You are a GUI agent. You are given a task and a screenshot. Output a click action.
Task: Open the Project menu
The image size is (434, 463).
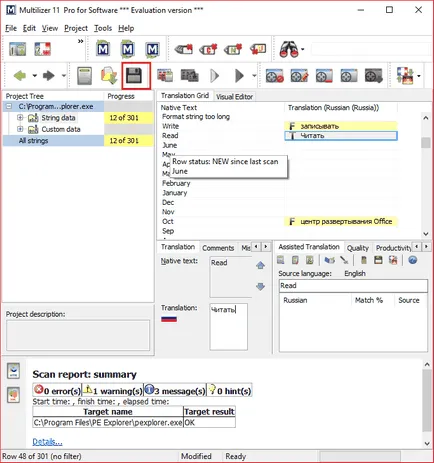tap(76, 28)
